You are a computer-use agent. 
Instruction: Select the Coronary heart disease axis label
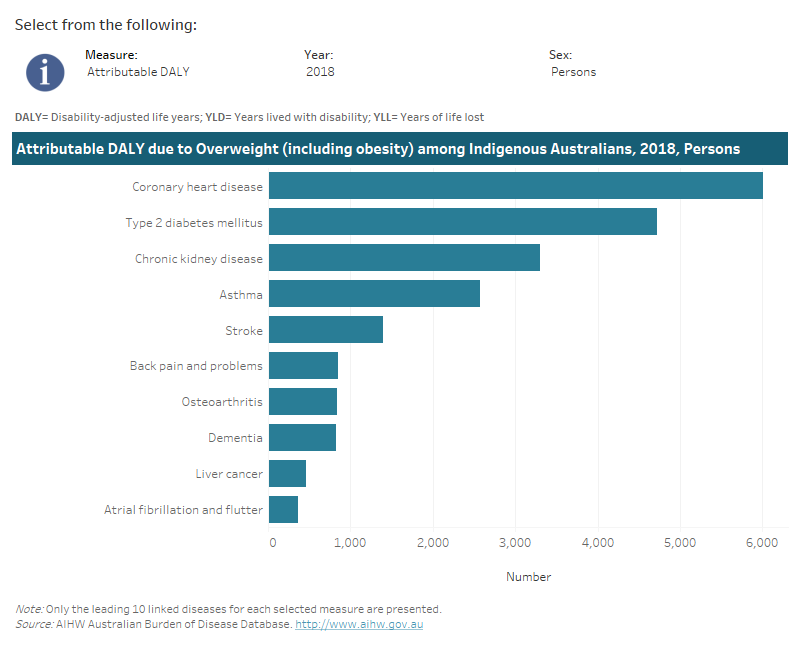196,186
